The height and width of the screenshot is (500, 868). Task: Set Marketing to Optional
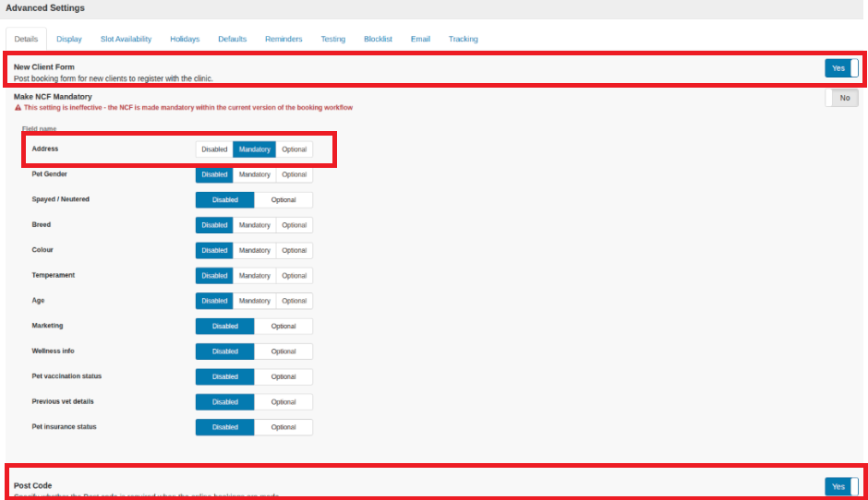[283, 327]
